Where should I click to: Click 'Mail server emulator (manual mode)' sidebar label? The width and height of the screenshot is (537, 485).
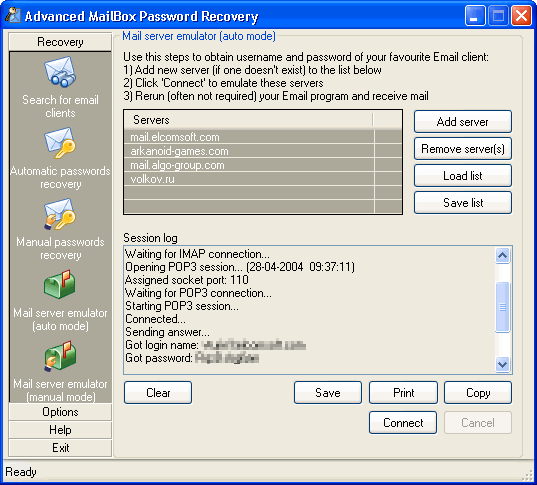60,390
